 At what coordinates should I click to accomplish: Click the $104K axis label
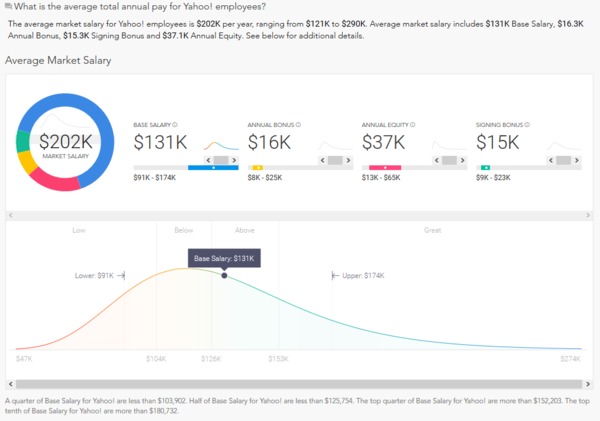click(x=156, y=359)
